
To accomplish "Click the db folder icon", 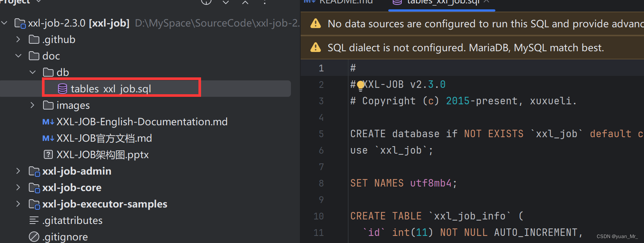I will click(x=48, y=73).
